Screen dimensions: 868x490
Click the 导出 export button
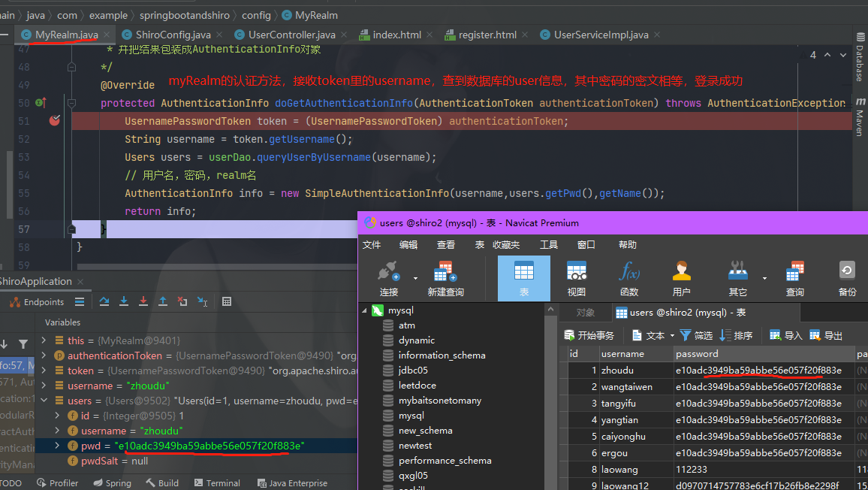pos(825,335)
